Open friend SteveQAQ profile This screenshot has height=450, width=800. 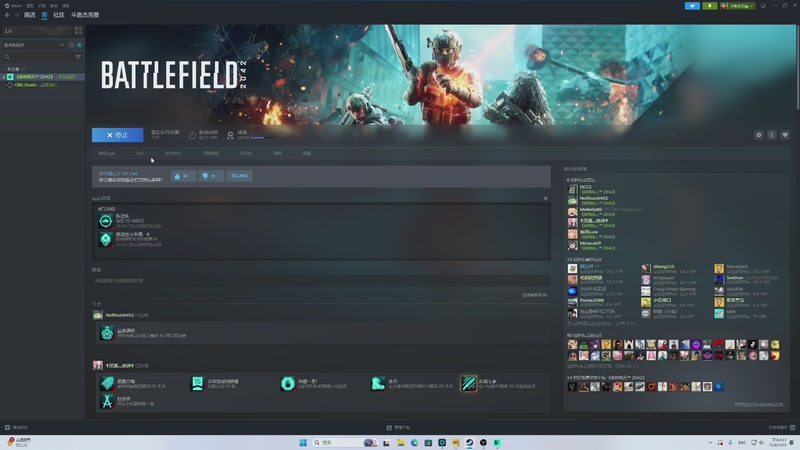point(737,267)
